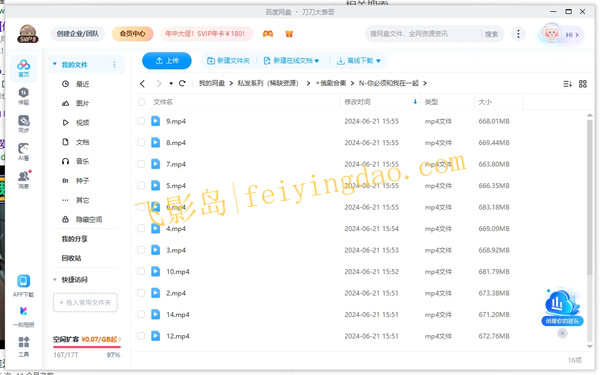Viewport: 600px width, 375px height.
Task: Close the floating team widget
Action: point(562,333)
